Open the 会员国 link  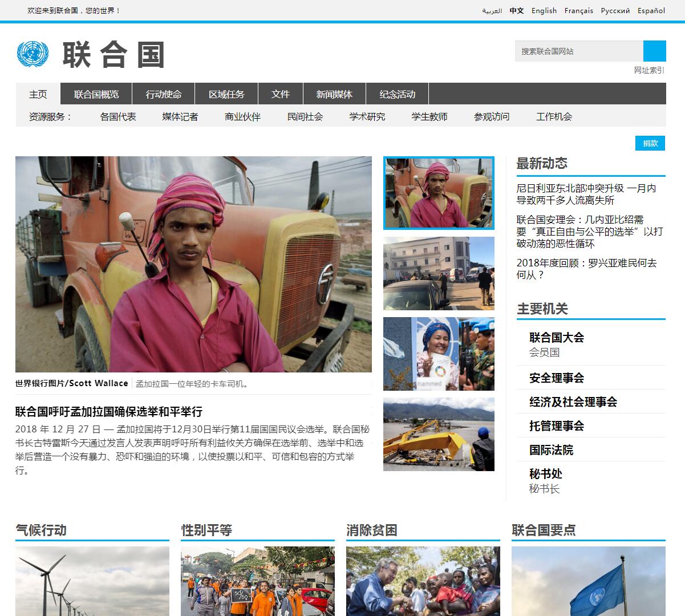coord(544,352)
